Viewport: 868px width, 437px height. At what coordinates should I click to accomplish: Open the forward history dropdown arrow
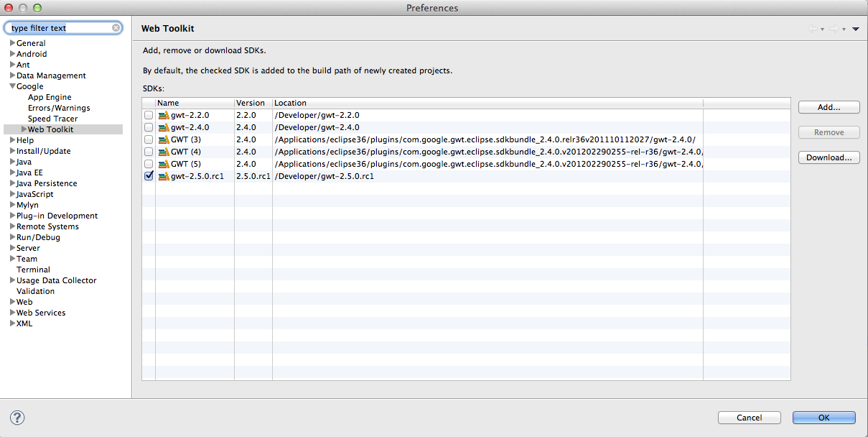844,29
